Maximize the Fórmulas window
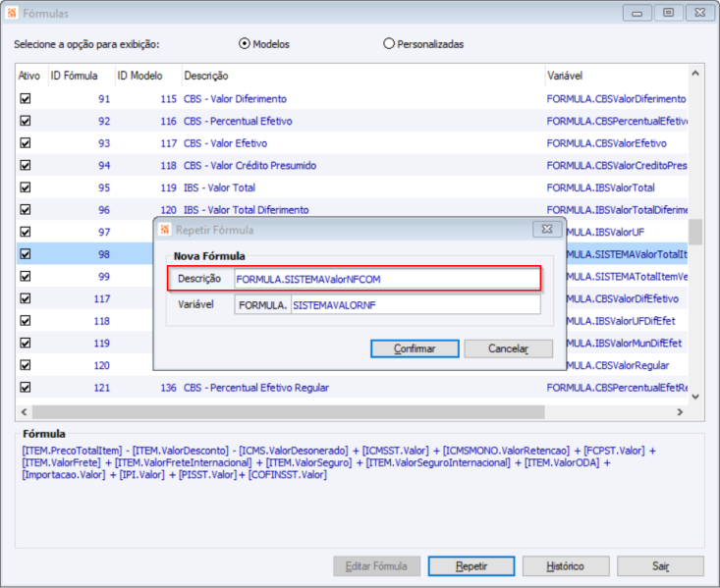Image resolution: width=720 pixels, height=588 pixels. click(x=668, y=13)
